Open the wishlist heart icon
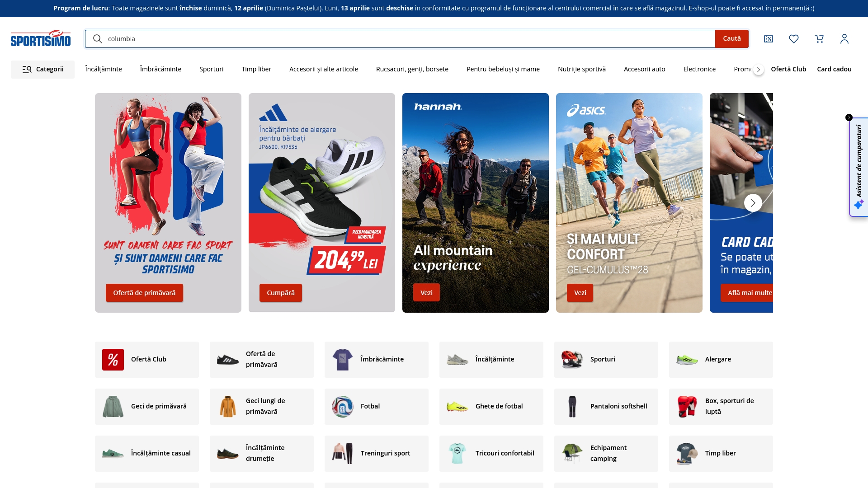The width and height of the screenshot is (868, 488). (x=794, y=39)
